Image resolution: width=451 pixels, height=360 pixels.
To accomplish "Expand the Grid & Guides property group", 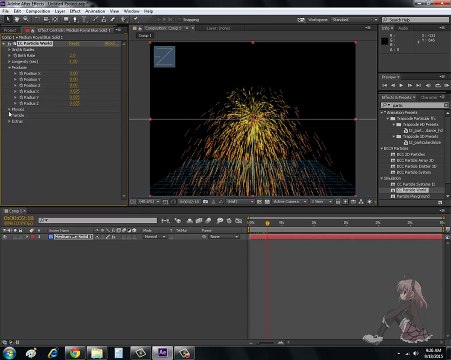I will (9, 50).
